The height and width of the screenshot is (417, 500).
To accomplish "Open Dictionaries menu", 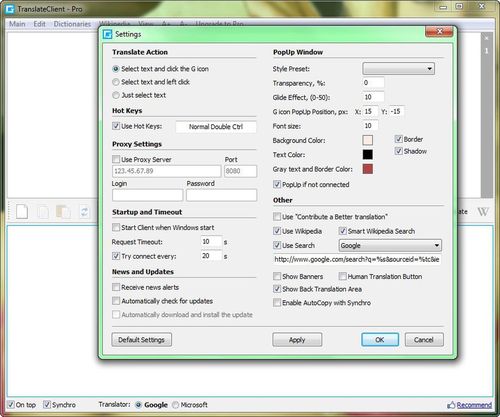I will (72, 24).
